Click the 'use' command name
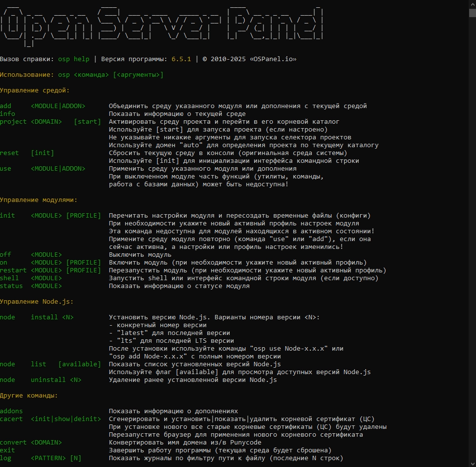 [5, 169]
